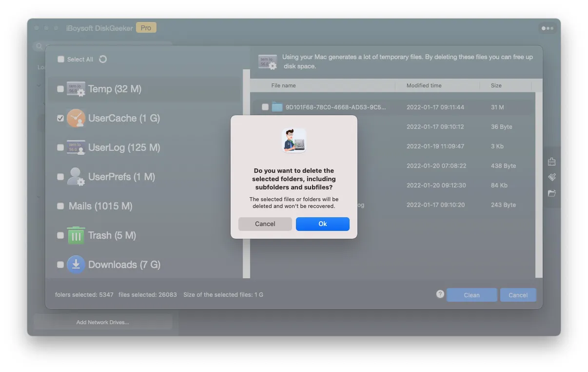Click the Add Network Drives button

click(x=102, y=322)
